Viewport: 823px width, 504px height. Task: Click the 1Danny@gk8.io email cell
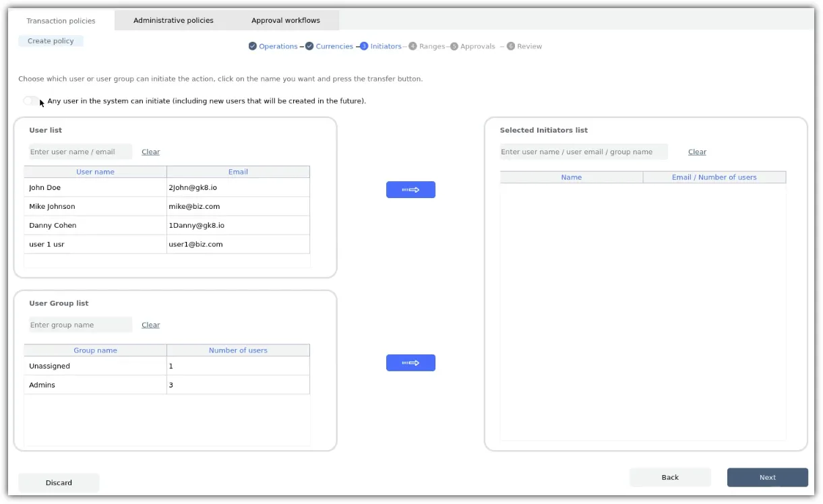(239, 225)
